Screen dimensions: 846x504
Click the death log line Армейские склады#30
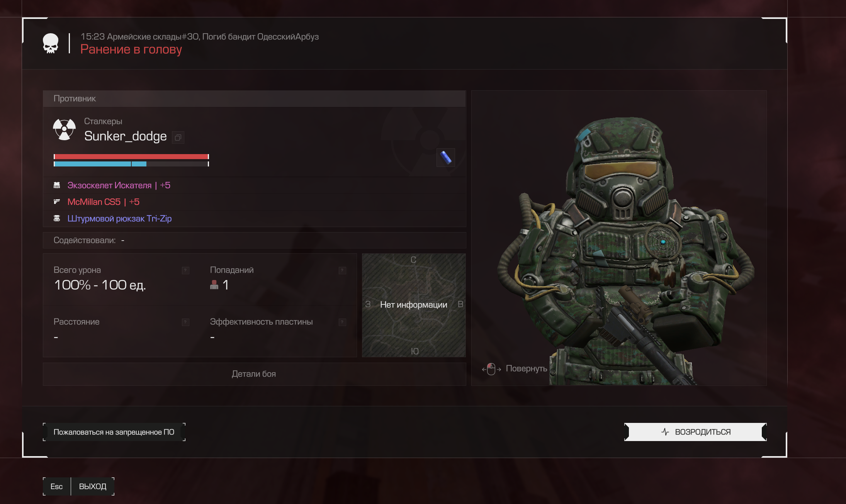tap(199, 37)
